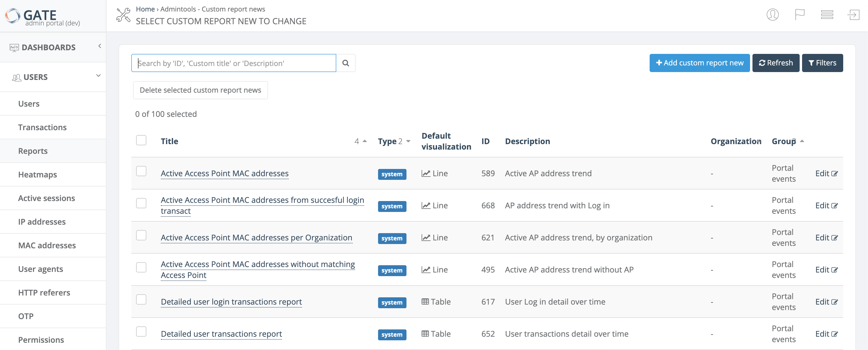Image resolution: width=868 pixels, height=350 pixels.
Task: Click the wrench tools icon near breadcrumb
Action: point(123,15)
